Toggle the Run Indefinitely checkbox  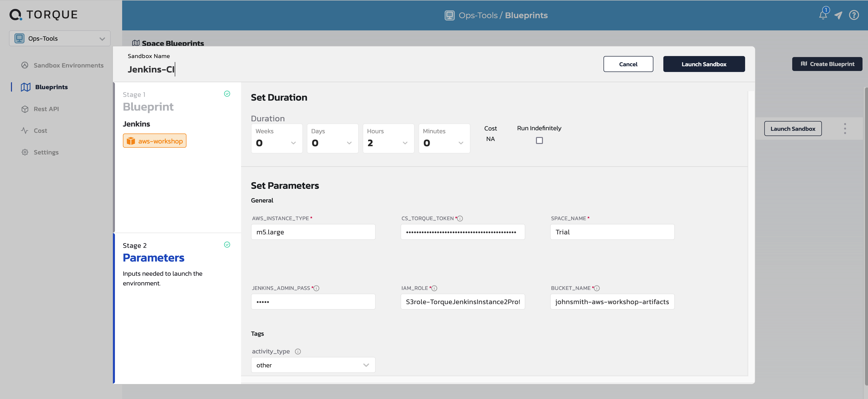coord(539,140)
